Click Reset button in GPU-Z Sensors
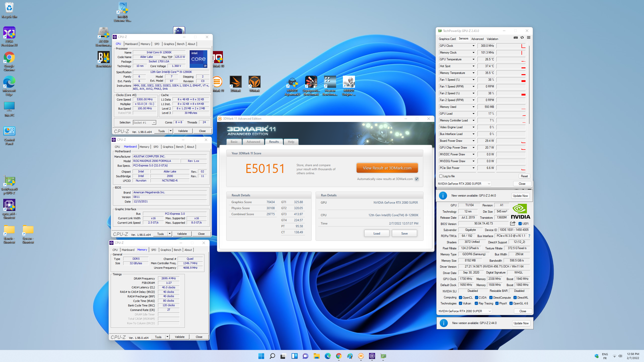The image size is (644, 362). pyautogui.click(x=524, y=176)
